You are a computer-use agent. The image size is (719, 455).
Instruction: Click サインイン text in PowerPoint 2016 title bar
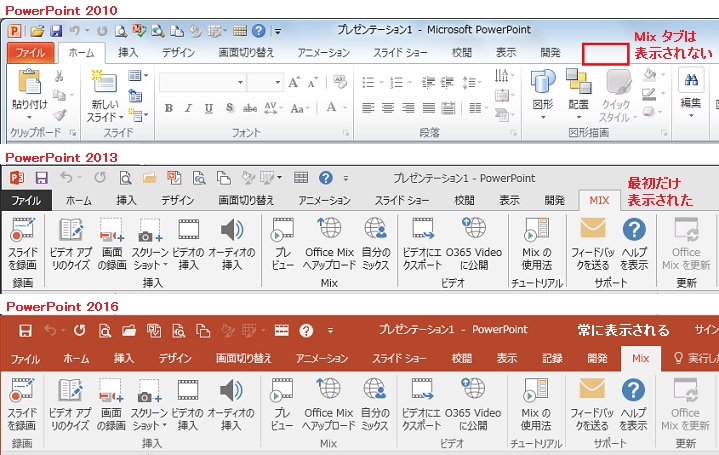[x=706, y=330]
